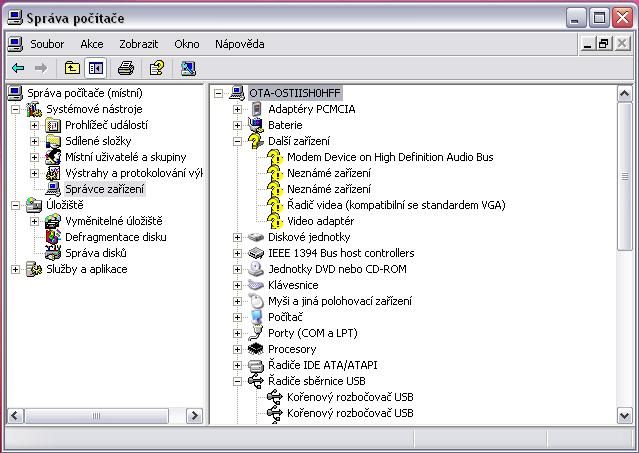Viewport: 639px width, 453px height.
Task: Expand Místní uživatelé a skupiny node
Action: (x=34, y=157)
